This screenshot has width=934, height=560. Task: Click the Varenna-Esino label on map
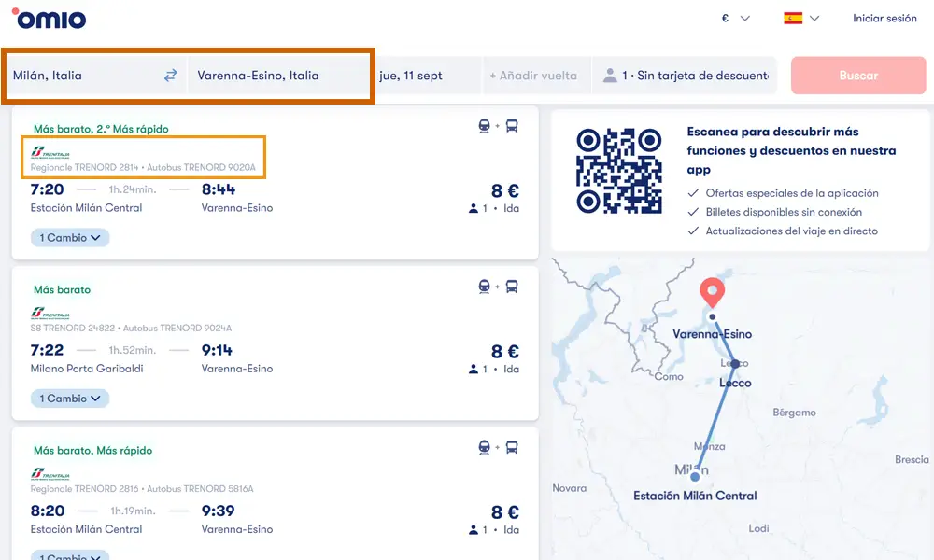(712, 334)
